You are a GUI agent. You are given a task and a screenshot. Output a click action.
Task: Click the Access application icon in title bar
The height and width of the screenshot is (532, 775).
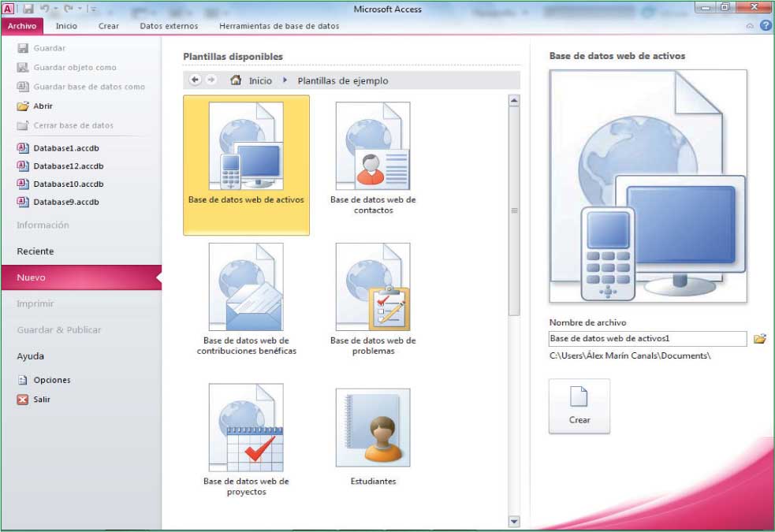pos(9,9)
